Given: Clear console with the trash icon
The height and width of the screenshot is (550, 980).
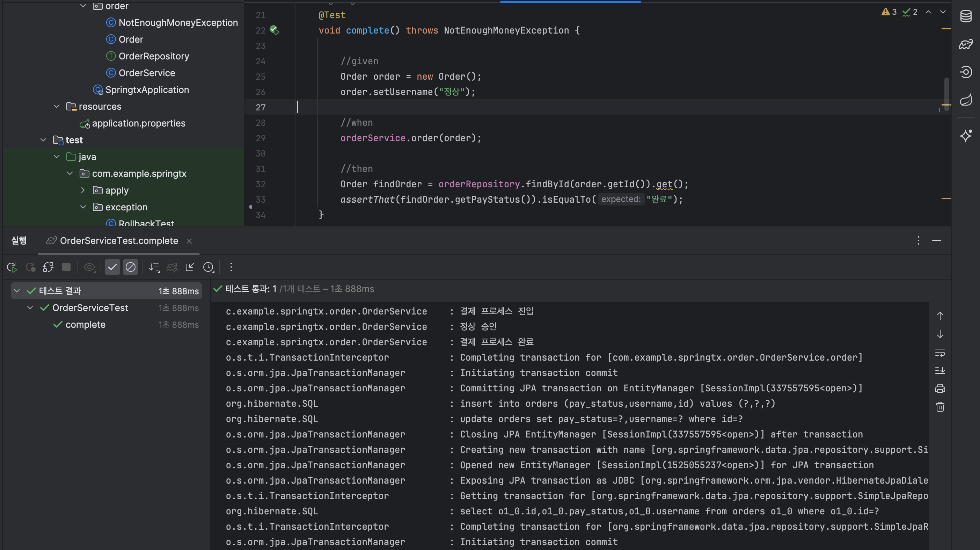Looking at the screenshot, I should tap(940, 407).
